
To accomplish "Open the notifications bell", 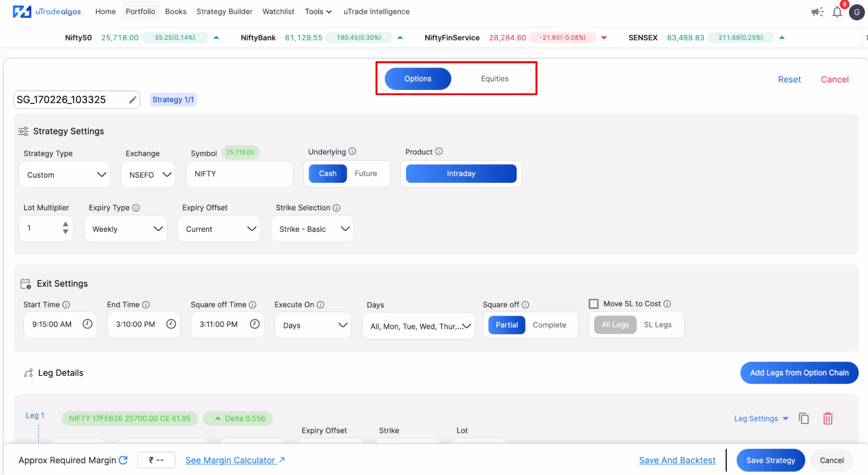I will click(x=837, y=12).
